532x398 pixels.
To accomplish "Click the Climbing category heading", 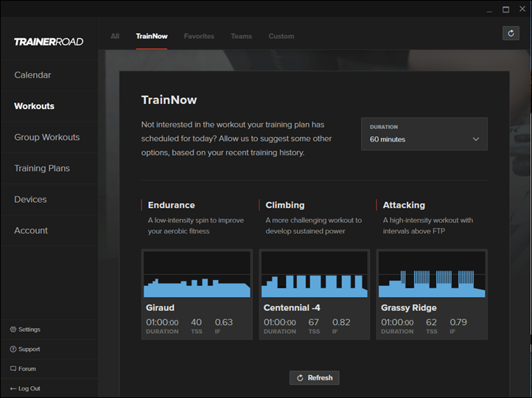I will tap(285, 206).
